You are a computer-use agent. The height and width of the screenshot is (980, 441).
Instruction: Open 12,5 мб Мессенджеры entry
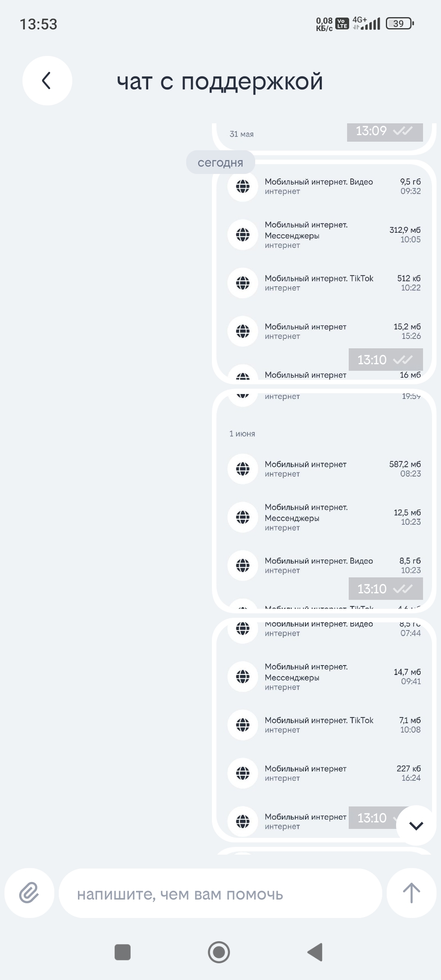tap(323, 517)
